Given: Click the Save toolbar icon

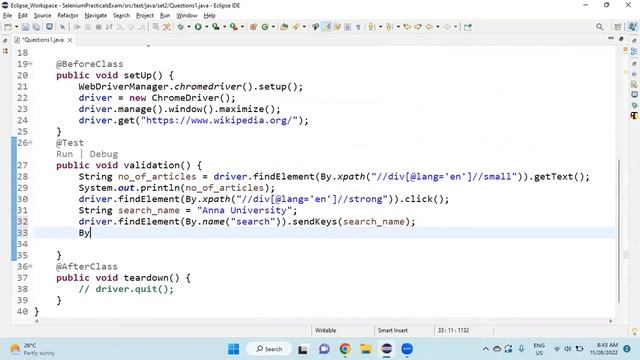Looking at the screenshot, I should 25,27.
